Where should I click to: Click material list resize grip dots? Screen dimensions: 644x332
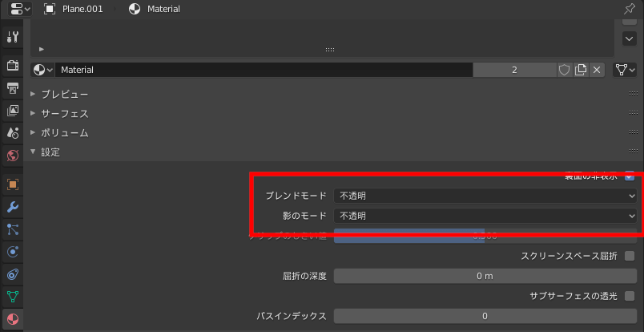click(x=330, y=50)
